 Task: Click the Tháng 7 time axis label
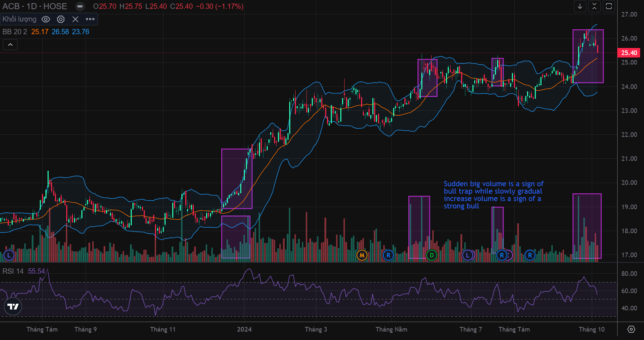pyautogui.click(x=471, y=329)
